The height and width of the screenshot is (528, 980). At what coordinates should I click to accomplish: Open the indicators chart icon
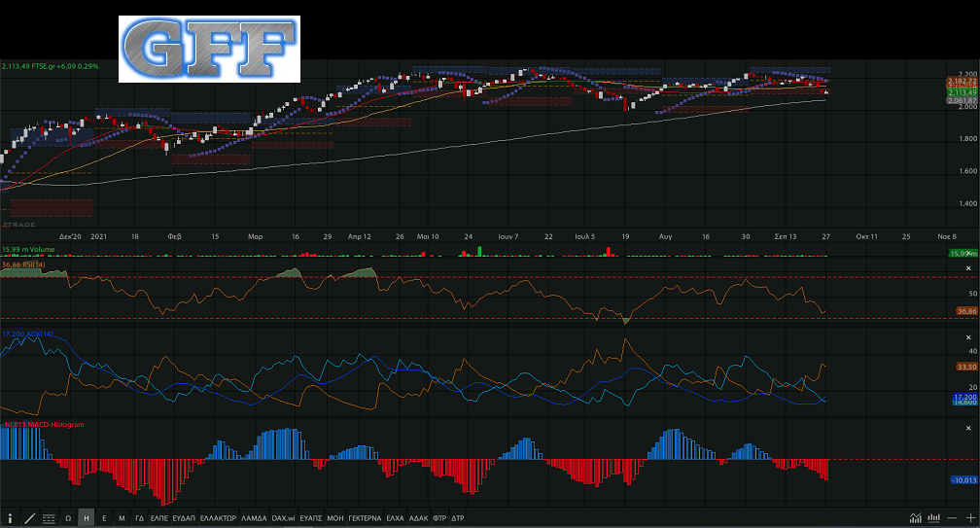coord(916,518)
